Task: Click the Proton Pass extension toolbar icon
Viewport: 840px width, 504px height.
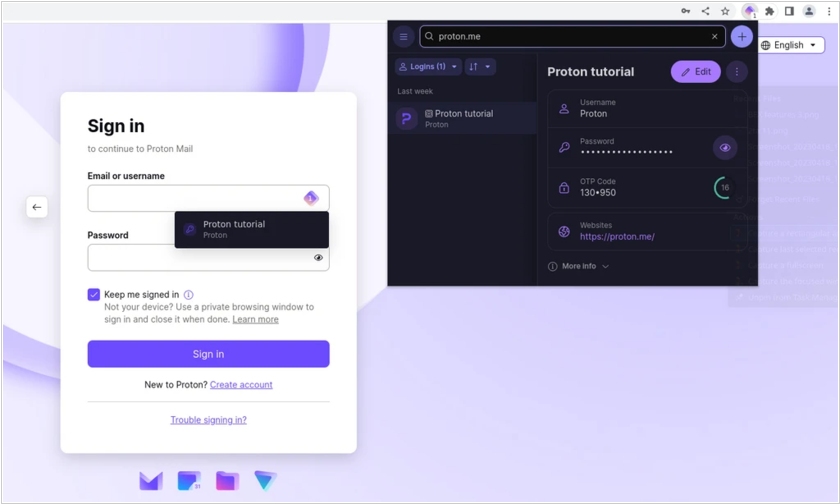Action: click(749, 11)
